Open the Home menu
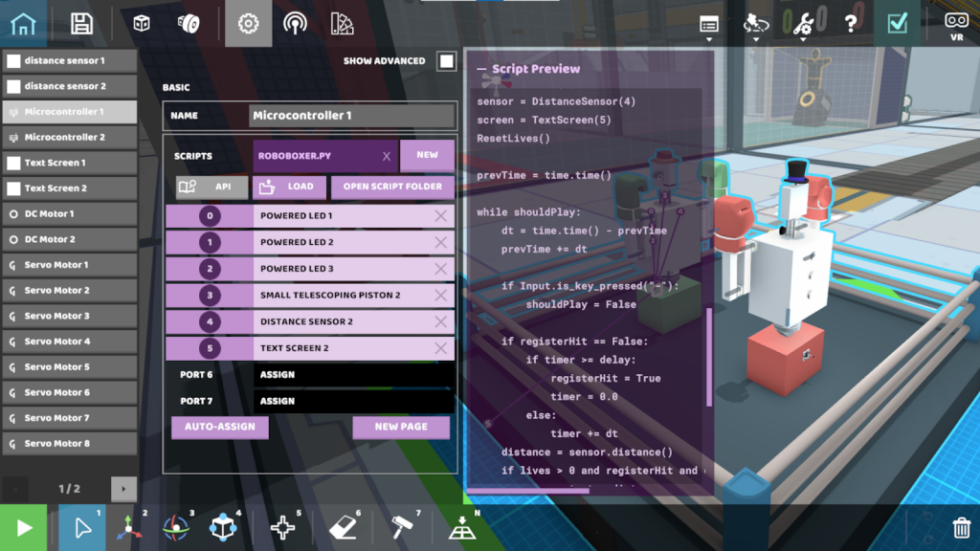 point(21,24)
